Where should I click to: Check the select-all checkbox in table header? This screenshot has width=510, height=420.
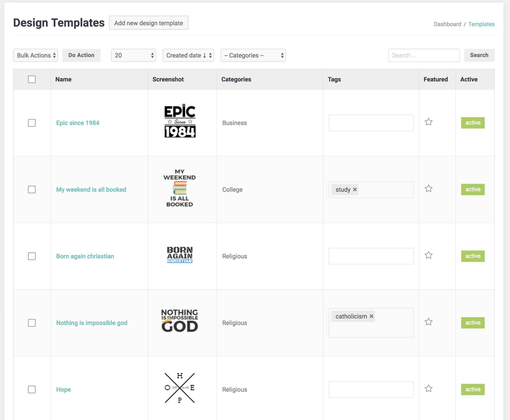[x=32, y=79]
